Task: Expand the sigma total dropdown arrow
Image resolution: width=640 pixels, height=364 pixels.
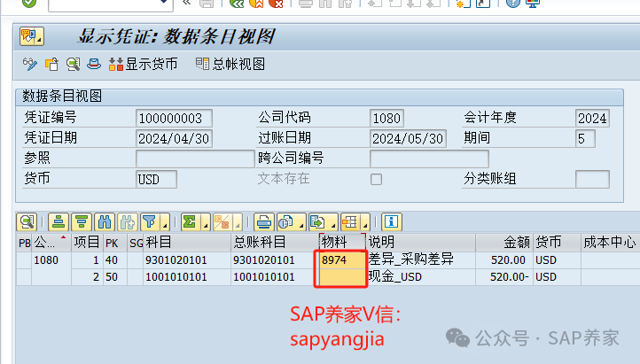Action: 206,224
